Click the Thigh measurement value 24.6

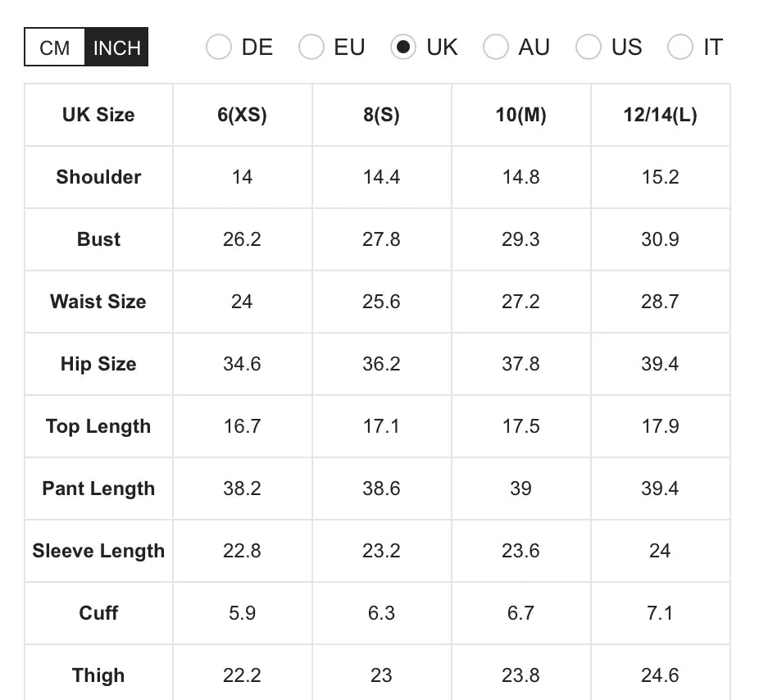(661, 675)
